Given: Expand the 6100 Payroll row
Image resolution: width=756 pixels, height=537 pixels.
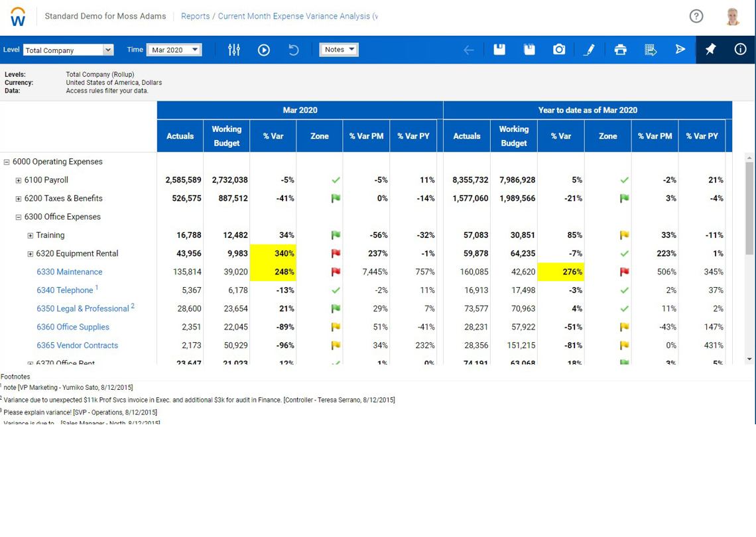Looking at the screenshot, I should tap(19, 180).
